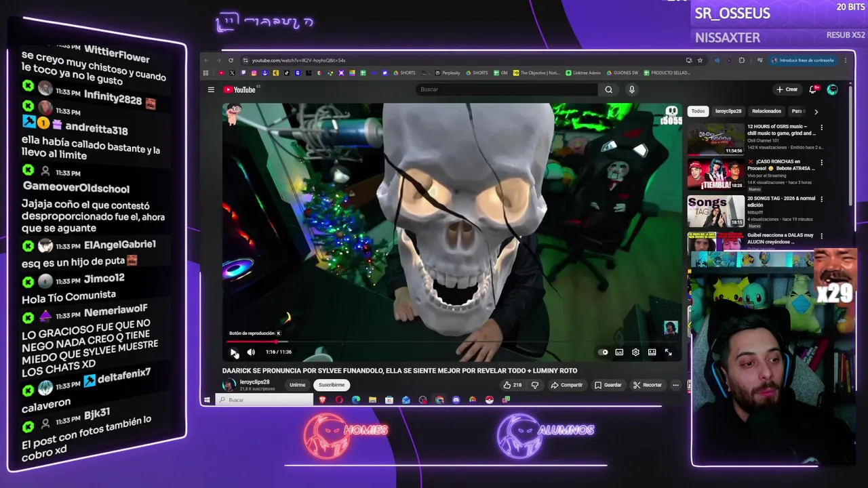Select the Relacionados filter chip

766,111
